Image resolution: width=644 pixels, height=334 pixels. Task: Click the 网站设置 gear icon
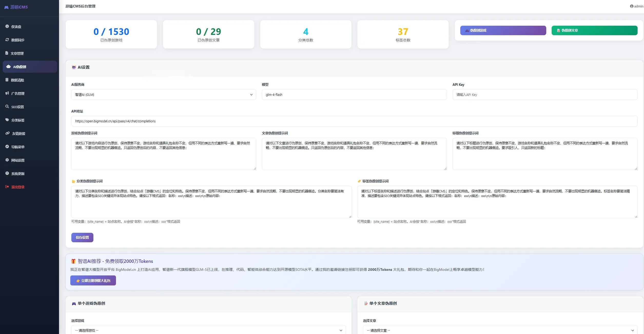(x=7, y=160)
